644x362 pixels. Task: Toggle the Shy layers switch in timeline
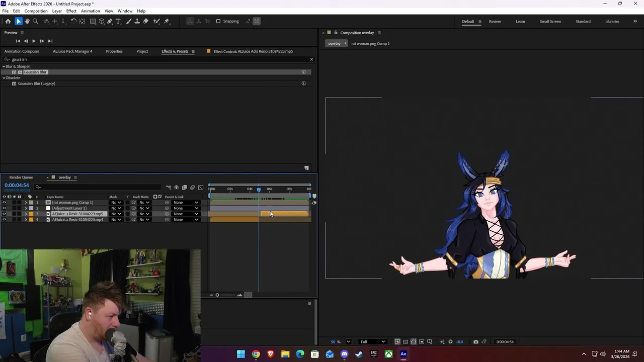177,188
